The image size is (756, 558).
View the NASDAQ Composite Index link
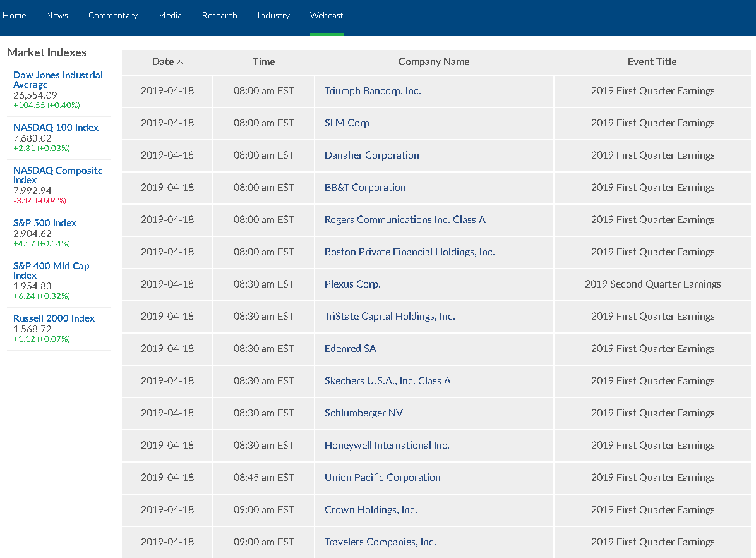coord(58,175)
